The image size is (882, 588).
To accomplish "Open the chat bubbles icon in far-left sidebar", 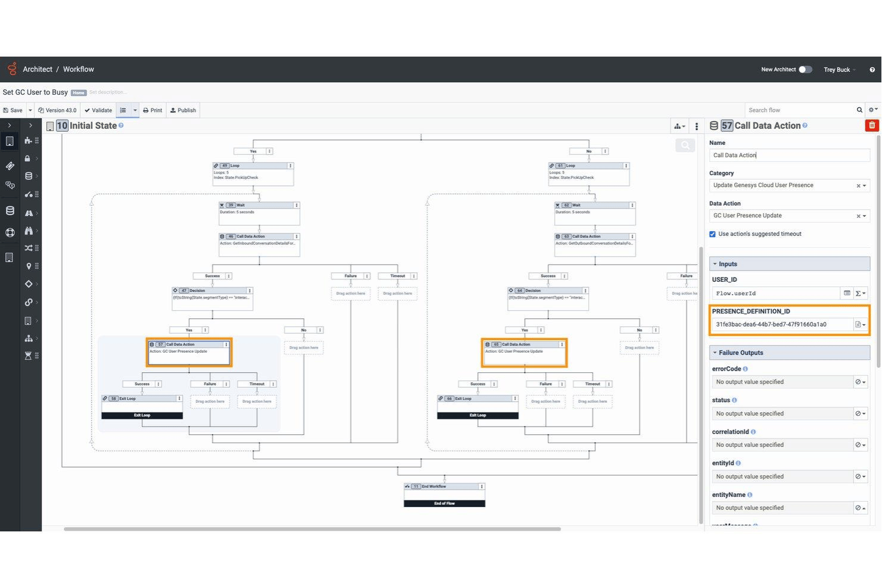I will coord(10,185).
